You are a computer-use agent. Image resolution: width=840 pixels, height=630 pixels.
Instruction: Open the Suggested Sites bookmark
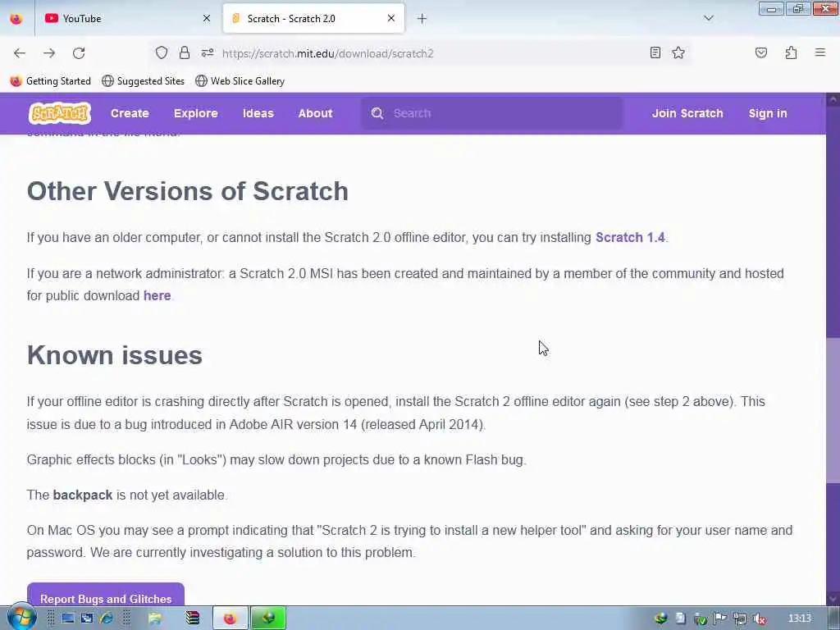pos(143,81)
